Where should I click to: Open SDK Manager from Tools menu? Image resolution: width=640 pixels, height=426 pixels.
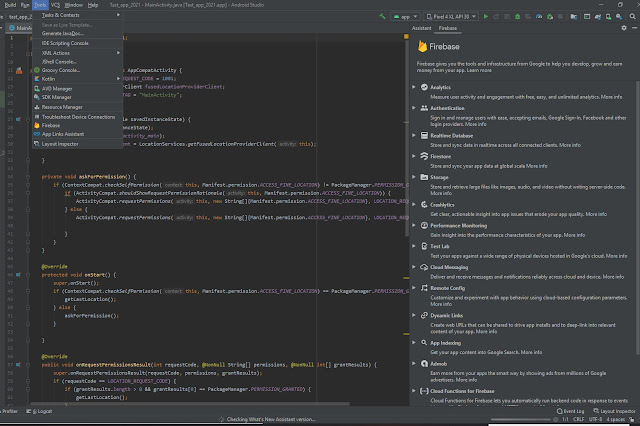point(58,97)
